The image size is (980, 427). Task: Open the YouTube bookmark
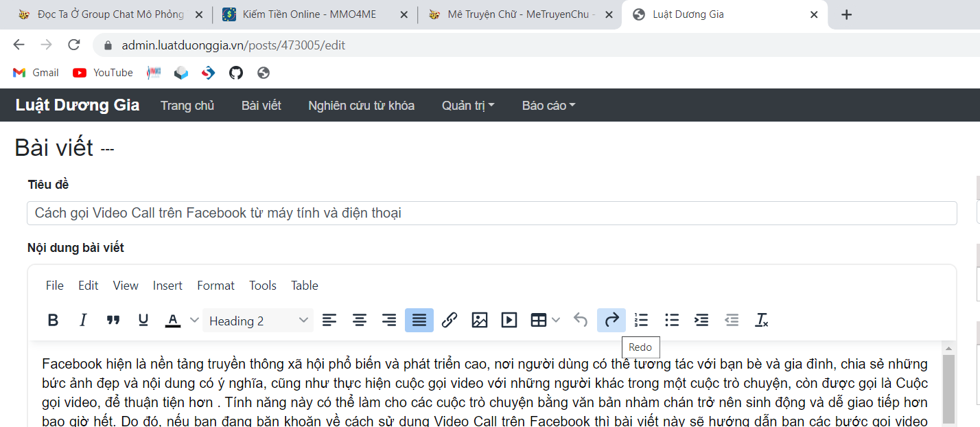click(x=103, y=73)
